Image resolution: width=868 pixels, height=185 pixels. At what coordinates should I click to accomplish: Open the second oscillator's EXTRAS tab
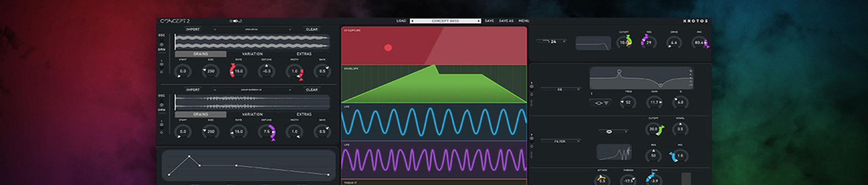[x=304, y=114]
